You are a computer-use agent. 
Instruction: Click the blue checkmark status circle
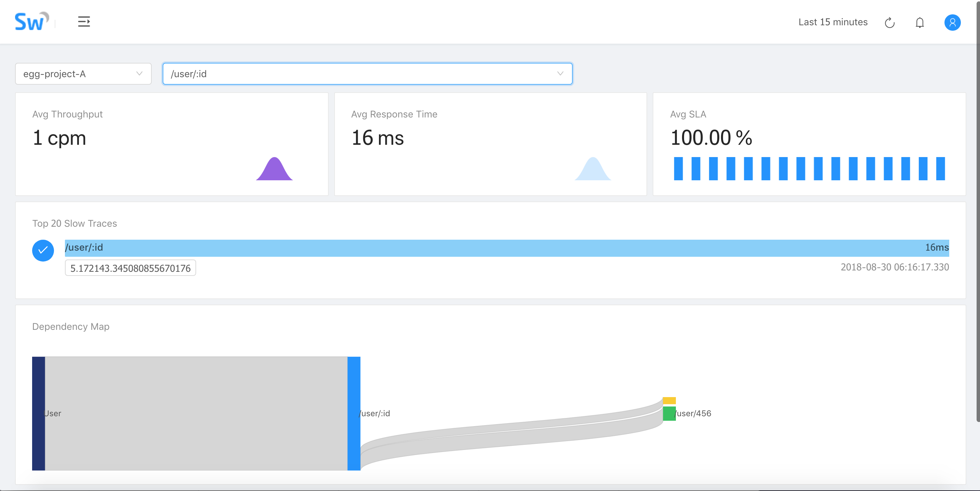[43, 250]
